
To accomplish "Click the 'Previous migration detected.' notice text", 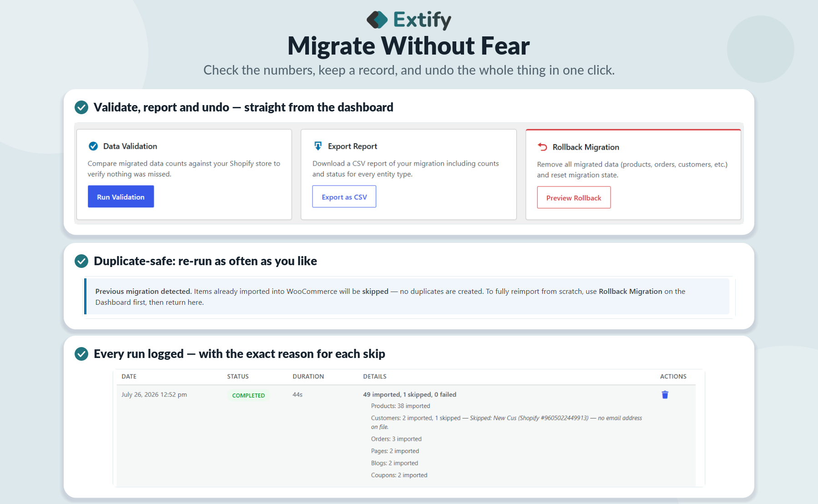I will tap(143, 292).
